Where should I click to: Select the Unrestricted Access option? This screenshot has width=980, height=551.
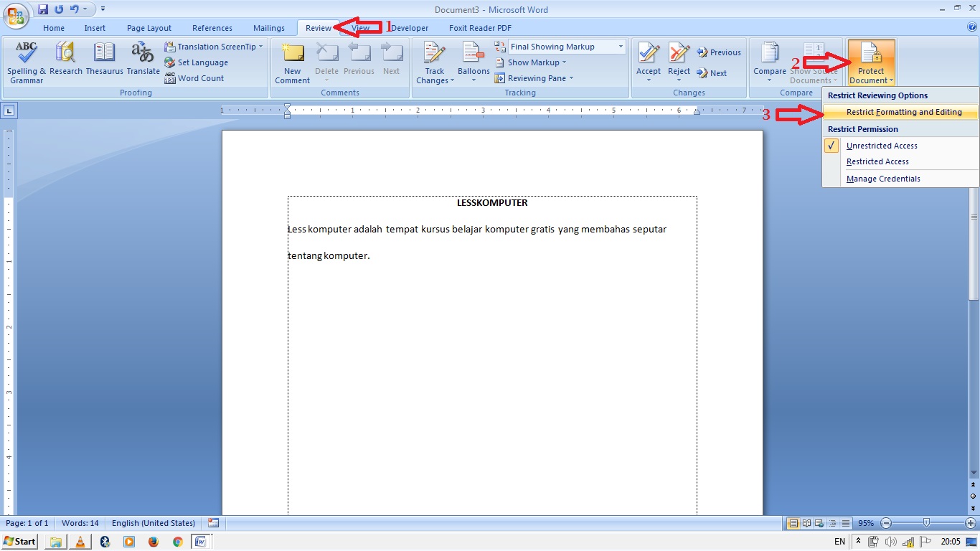901,146
